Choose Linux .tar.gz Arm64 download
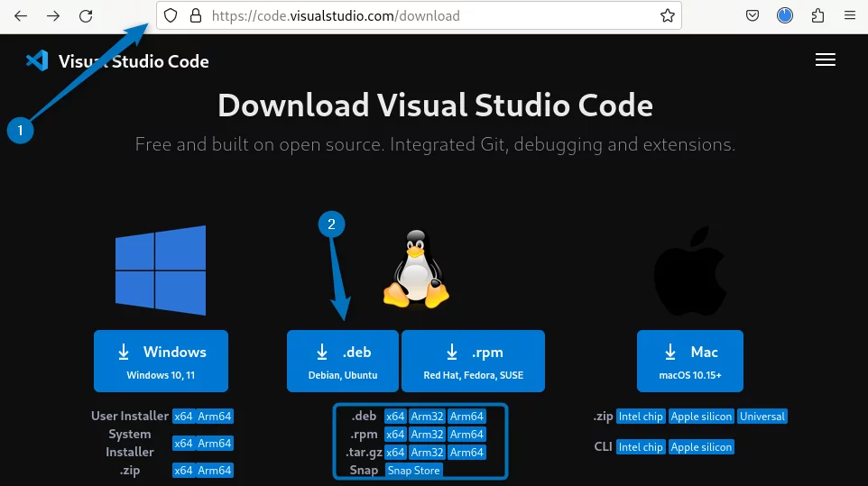 click(x=466, y=453)
